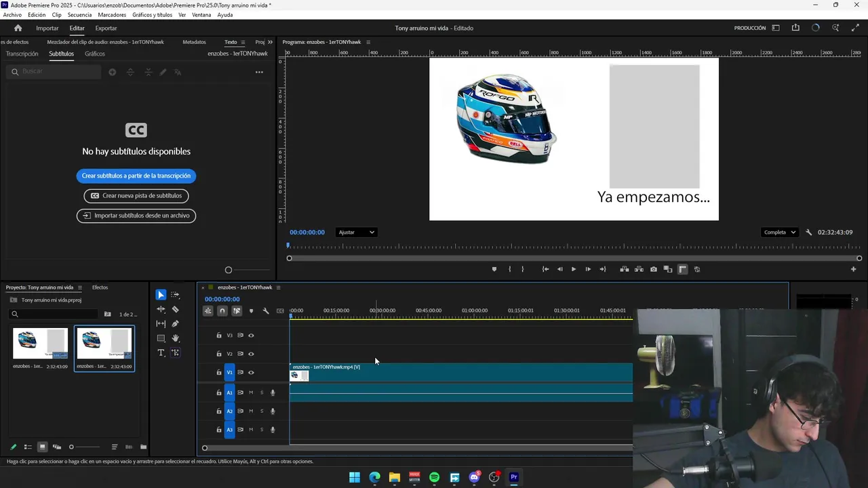The height and width of the screenshot is (488, 868).
Task: Mute audio track A1
Action: pos(251,392)
